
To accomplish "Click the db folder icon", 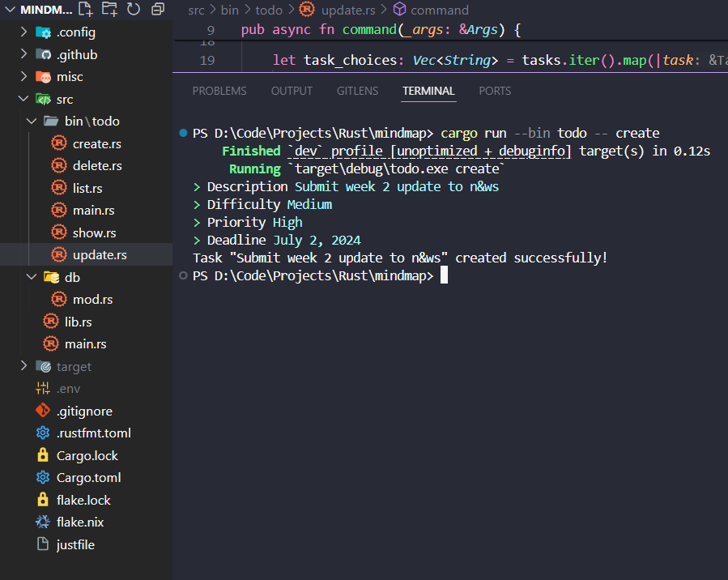I will point(51,277).
